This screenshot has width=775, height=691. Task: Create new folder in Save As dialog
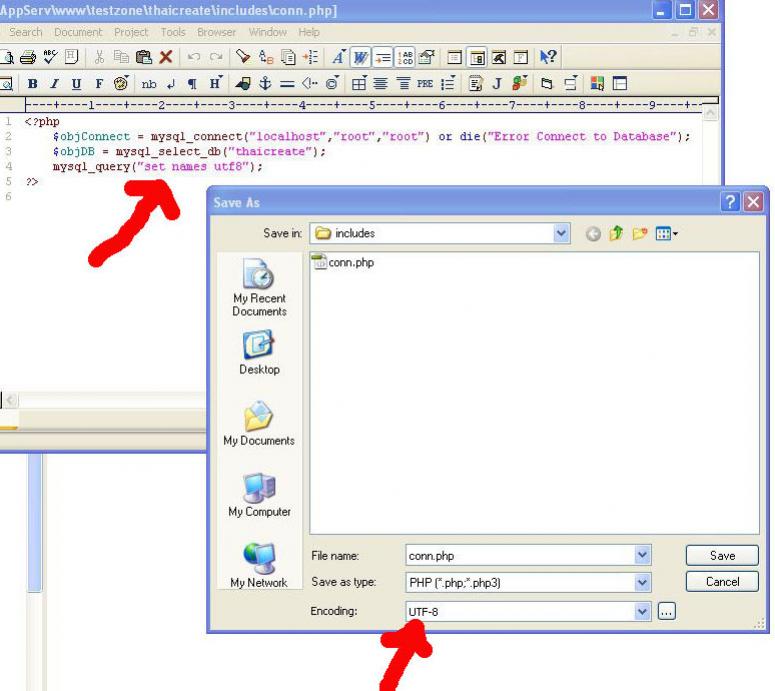[x=640, y=233]
